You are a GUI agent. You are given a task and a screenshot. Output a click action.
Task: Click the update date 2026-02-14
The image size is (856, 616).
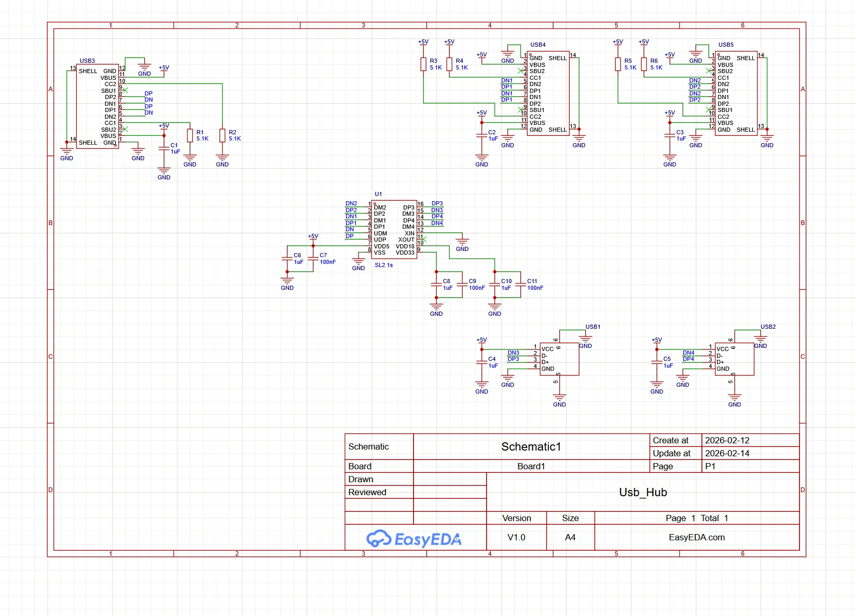coord(727,453)
